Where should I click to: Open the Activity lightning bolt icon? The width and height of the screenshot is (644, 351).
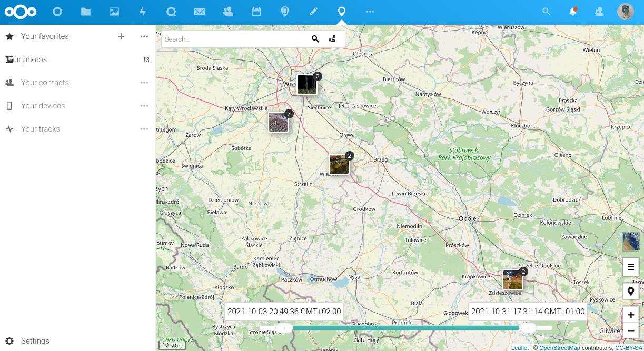click(x=143, y=12)
